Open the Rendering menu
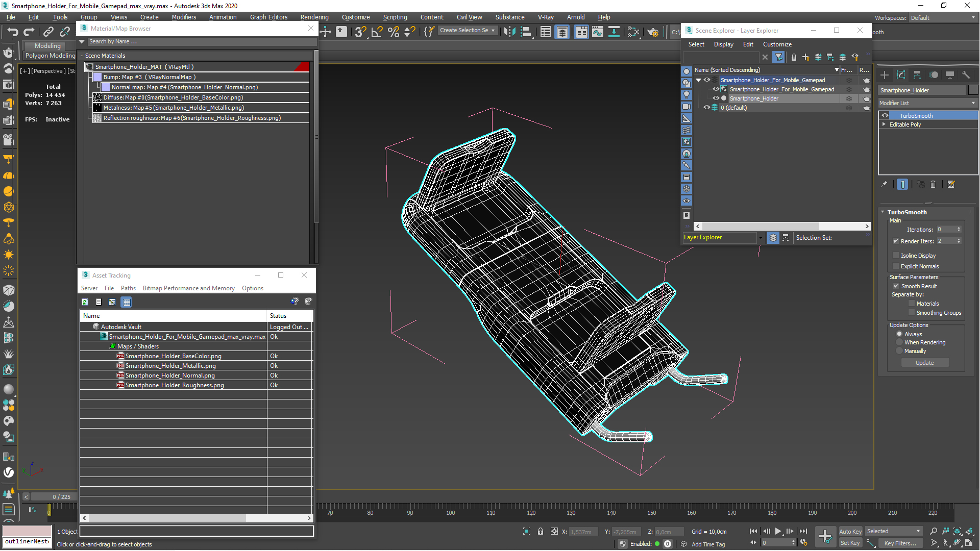This screenshot has width=980, height=551. (x=314, y=17)
